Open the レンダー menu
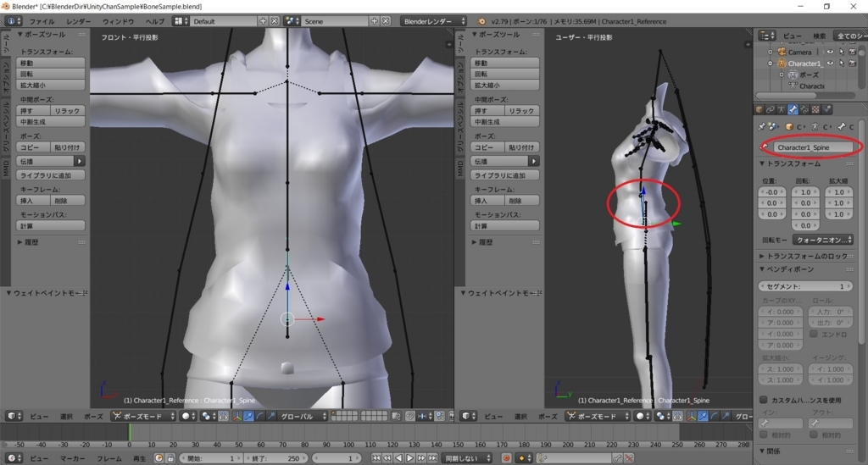This screenshot has width=868, height=465. tap(79, 21)
